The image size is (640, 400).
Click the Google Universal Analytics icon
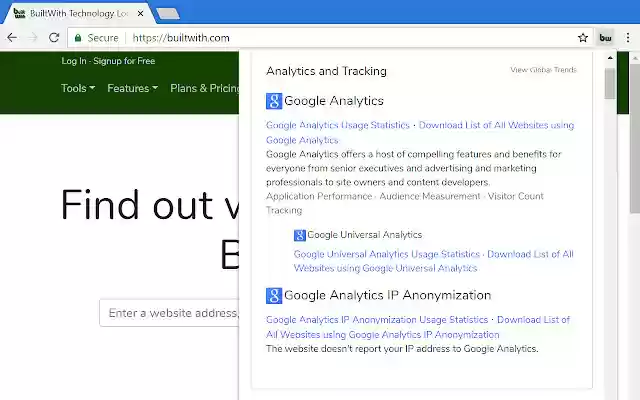[x=300, y=235]
